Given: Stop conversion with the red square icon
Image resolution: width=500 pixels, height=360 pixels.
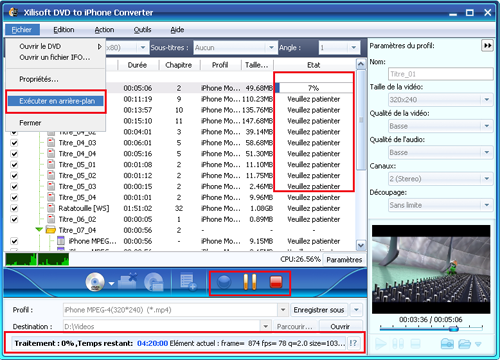Looking at the screenshot, I should (276, 282).
